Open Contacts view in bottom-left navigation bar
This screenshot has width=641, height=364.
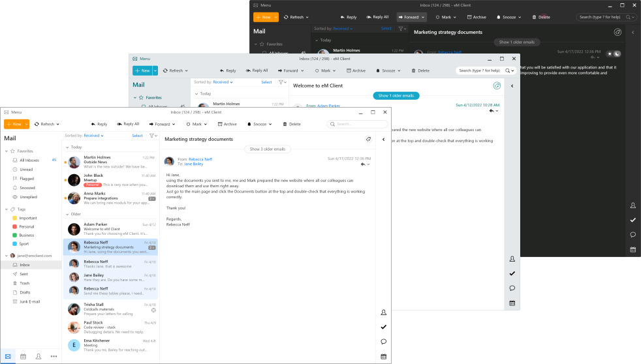coord(39,356)
